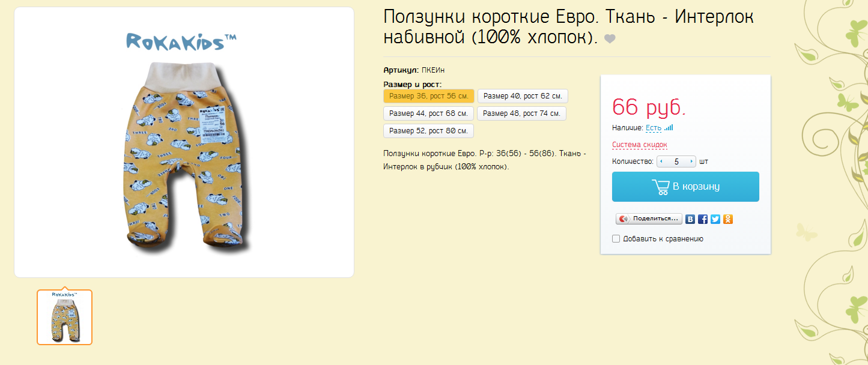Click the quantity input field
Image resolution: width=868 pixels, height=365 pixels.
pos(676,161)
